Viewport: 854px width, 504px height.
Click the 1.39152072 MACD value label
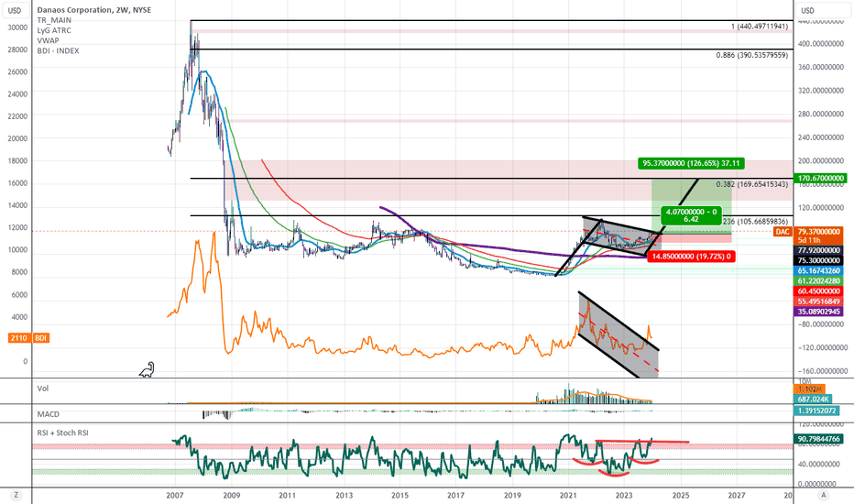point(817,411)
